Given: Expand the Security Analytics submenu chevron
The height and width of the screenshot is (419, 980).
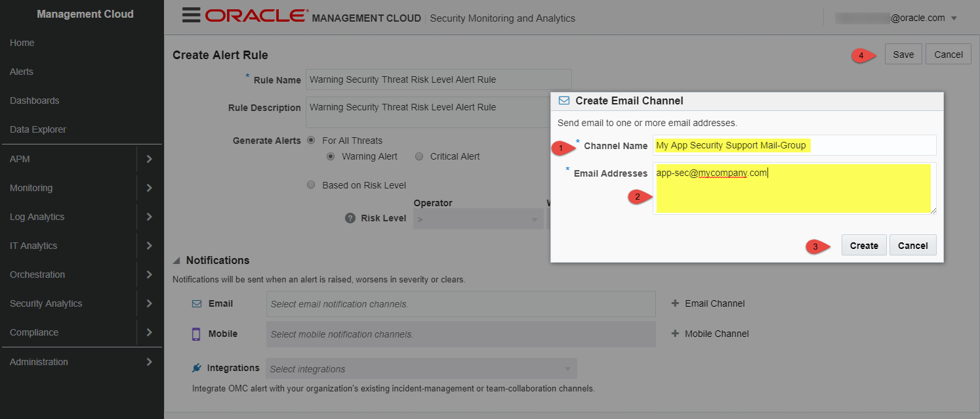Looking at the screenshot, I should [150, 303].
